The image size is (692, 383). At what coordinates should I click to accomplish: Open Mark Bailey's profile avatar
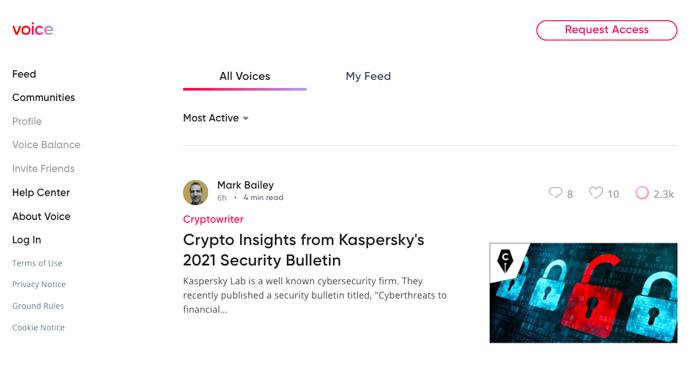click(x=196, y=192)
